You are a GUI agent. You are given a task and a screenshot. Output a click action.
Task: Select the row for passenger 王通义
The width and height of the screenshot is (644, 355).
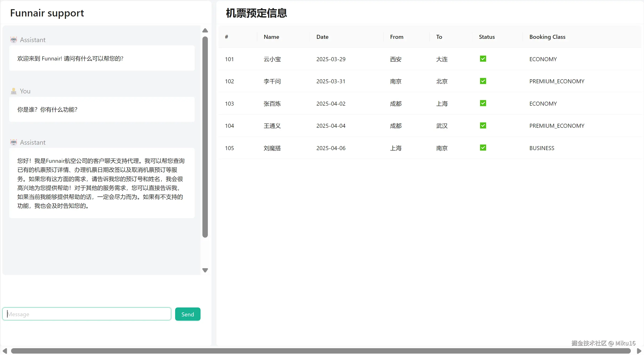[x=272, y=126]
